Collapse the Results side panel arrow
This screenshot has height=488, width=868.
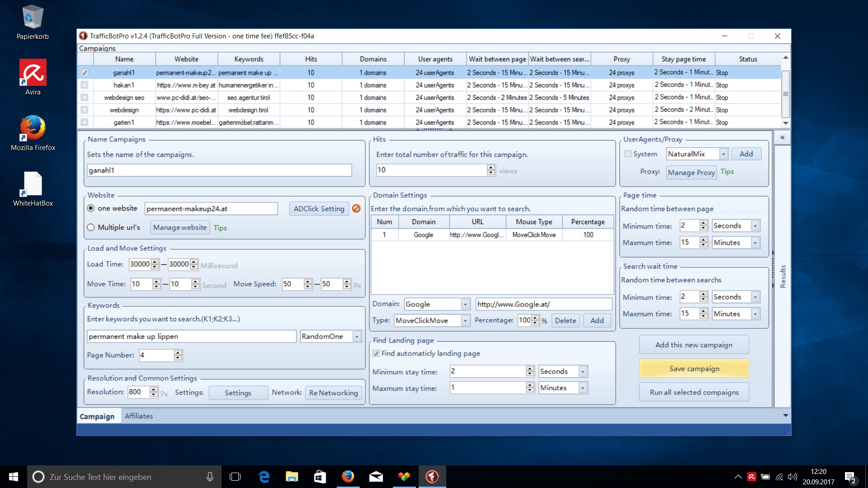[x=782, y=137]
